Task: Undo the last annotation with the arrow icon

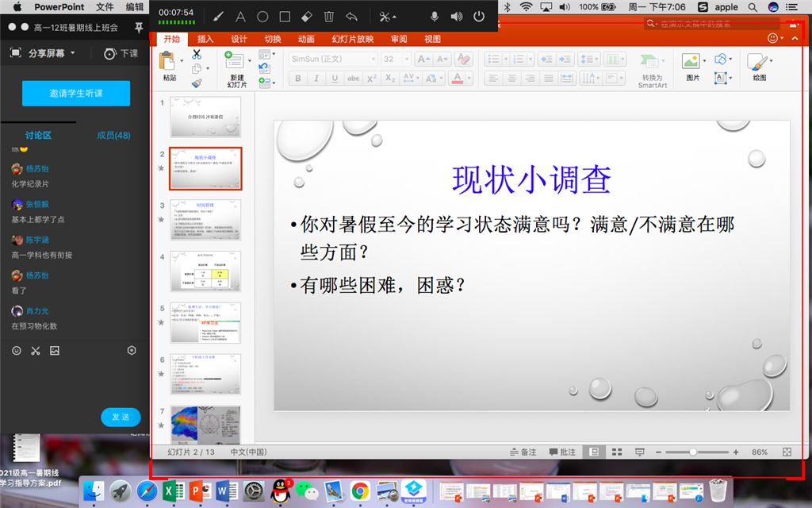Action: point(351,17)
